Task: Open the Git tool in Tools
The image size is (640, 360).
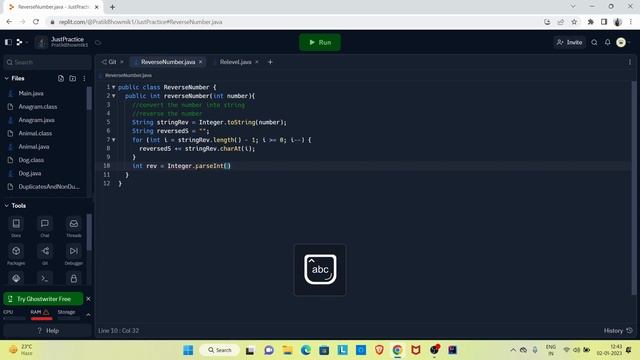Action: point(45,255)
